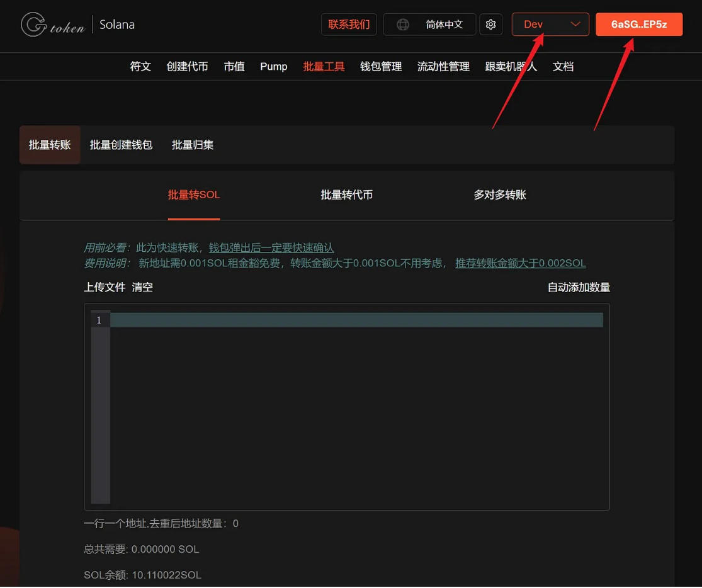Click 自动添加数量 option
Viewport: 702px width, 588px height.
579,287
